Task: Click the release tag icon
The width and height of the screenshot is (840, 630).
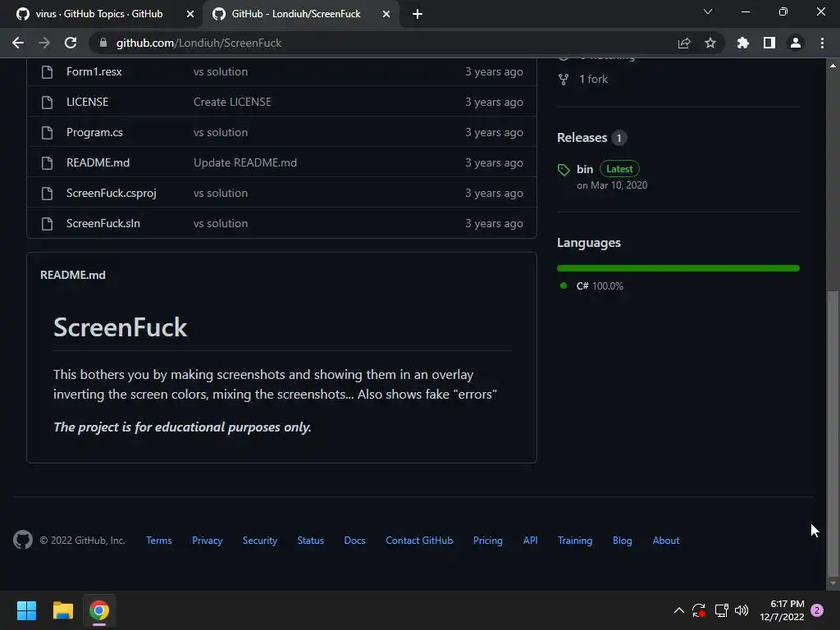Action: [564, 170]
